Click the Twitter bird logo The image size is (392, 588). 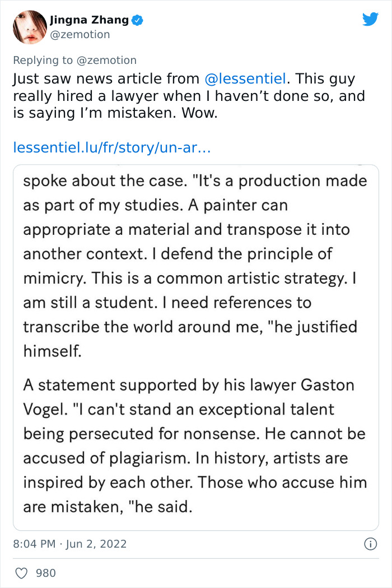point(371,18)
